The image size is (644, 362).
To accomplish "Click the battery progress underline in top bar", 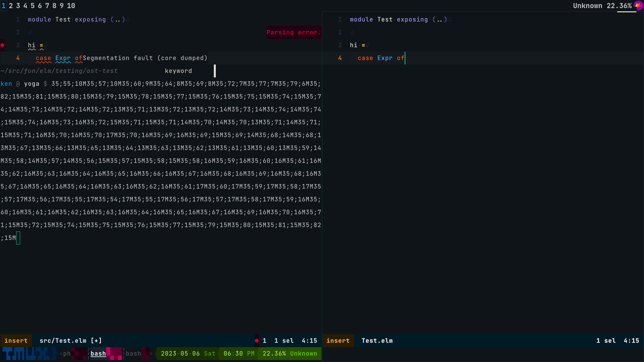I will pos(626,12).
